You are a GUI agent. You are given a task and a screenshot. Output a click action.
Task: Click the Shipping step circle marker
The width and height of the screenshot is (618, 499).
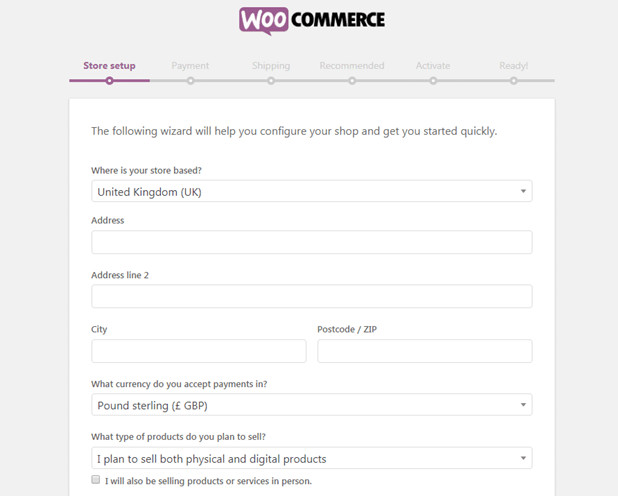271,81
